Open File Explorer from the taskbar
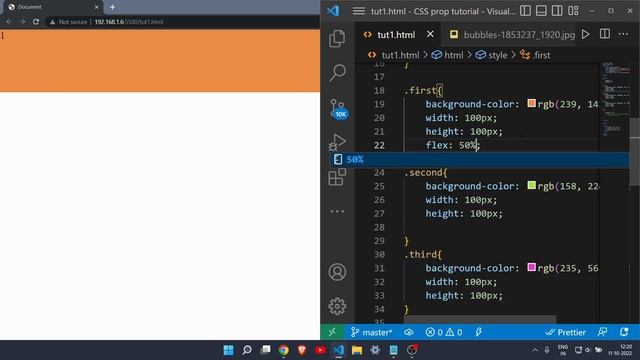 [x=357, y=350]
